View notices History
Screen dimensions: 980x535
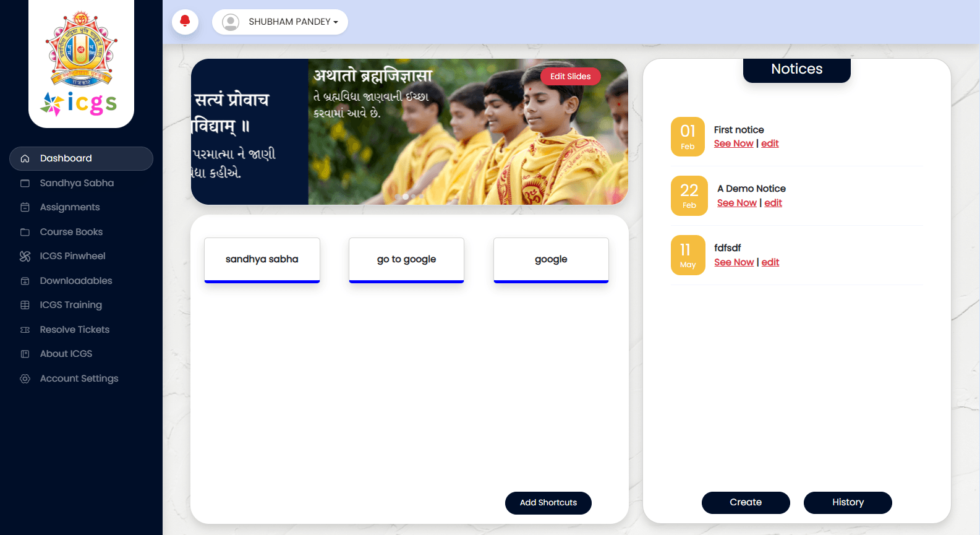point(847,502)
